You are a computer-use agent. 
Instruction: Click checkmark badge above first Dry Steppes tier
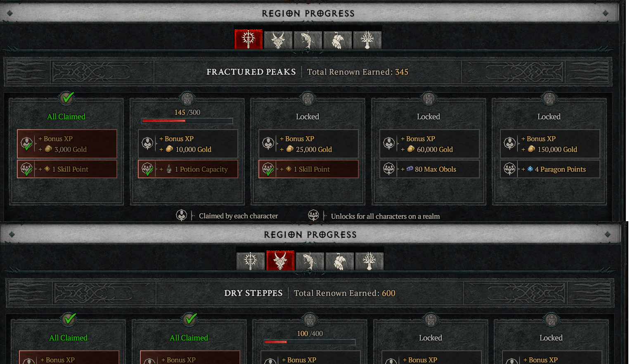click(69, 319)
